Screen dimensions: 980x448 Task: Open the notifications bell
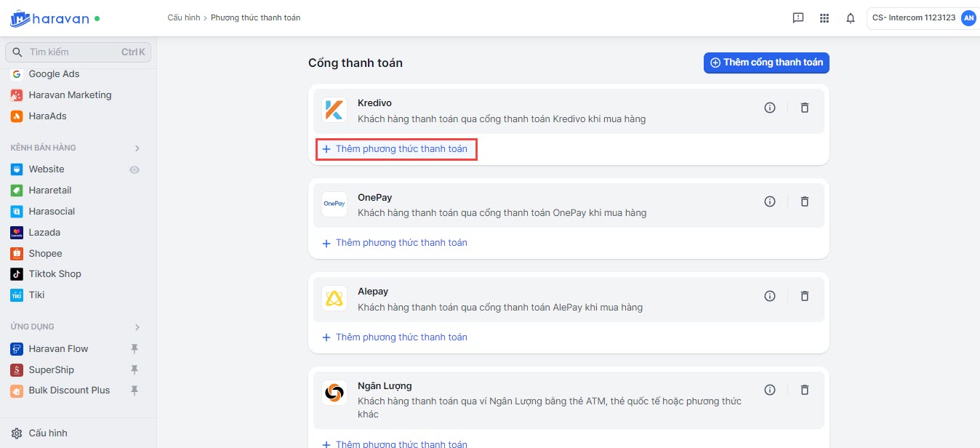(851, 18)
